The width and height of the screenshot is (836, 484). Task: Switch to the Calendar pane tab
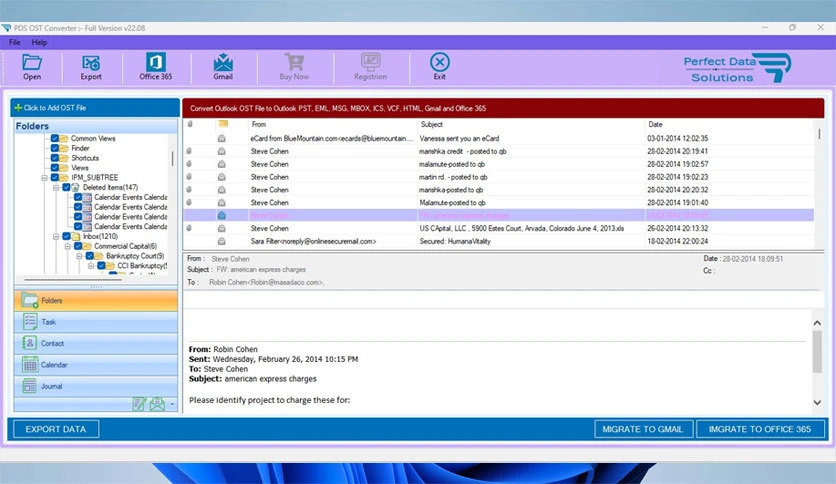[96, 365]
